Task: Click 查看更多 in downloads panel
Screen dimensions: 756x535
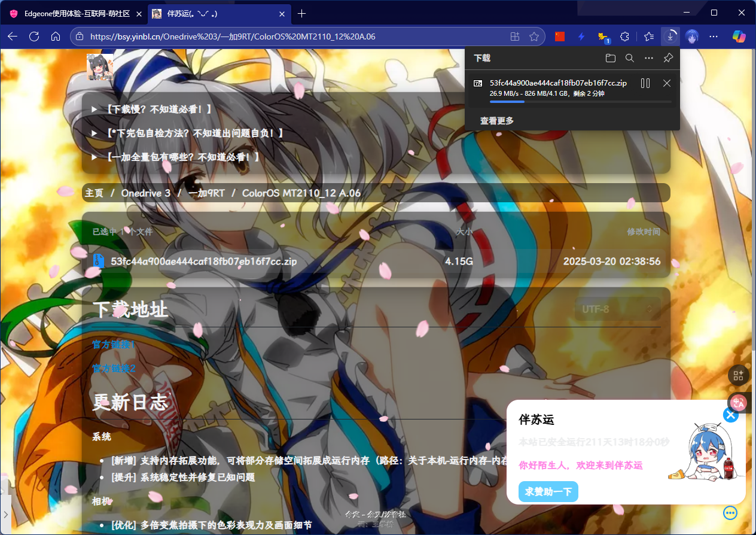Action: [x=496, y=121]
